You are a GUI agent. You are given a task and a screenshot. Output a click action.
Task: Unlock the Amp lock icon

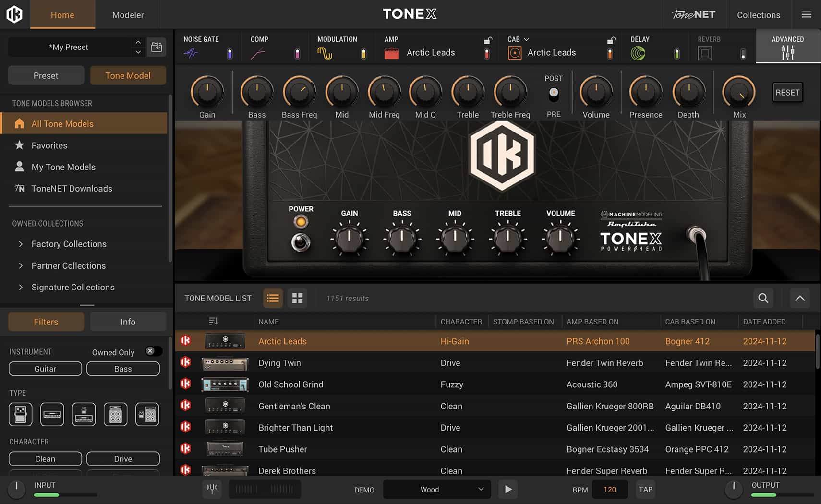pyautogui.click(x=487, y=40)
